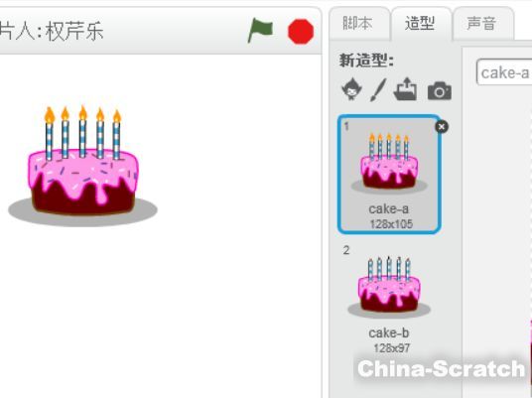Stop the project with red octagon

pyautogui.click(x=301, y=31)
